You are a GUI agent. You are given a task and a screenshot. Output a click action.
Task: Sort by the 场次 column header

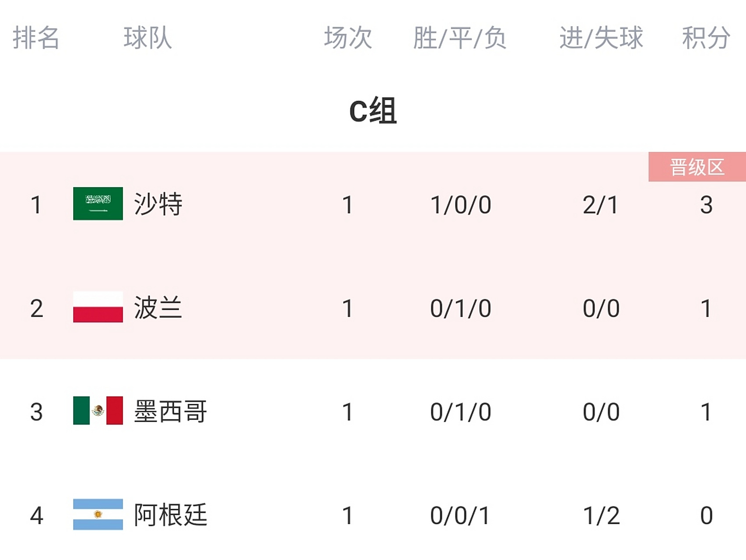[x=348, y=38]
